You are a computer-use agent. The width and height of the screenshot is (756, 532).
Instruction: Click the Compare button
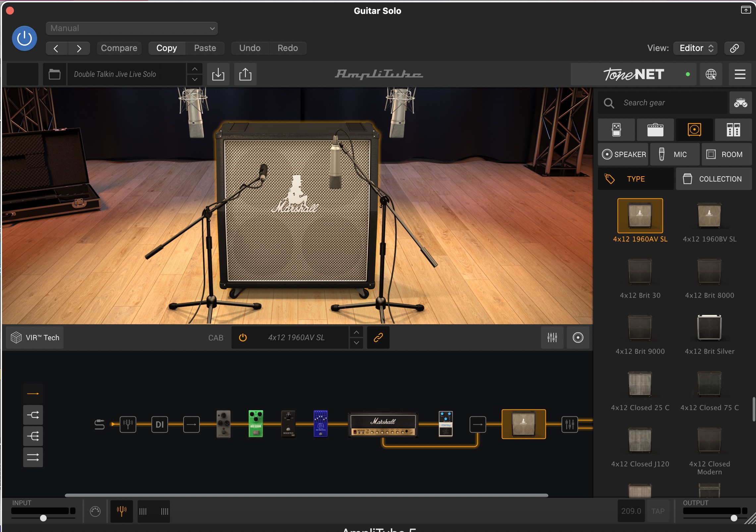point(119,48)
